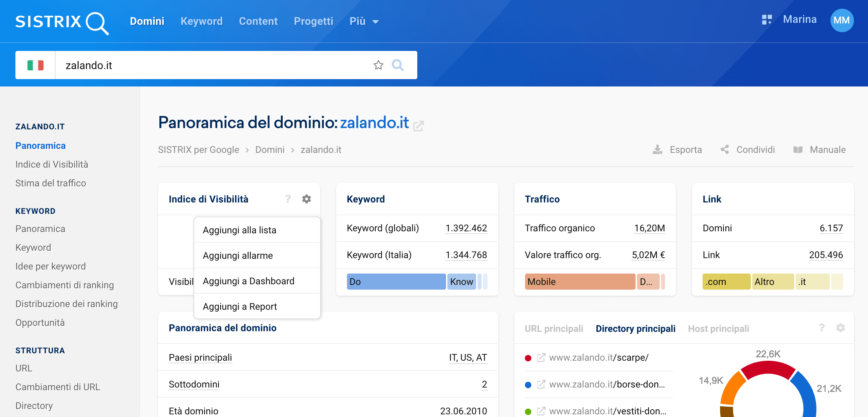Click Valore traffico org. value 5,02M €

click(x=648, y=255)
